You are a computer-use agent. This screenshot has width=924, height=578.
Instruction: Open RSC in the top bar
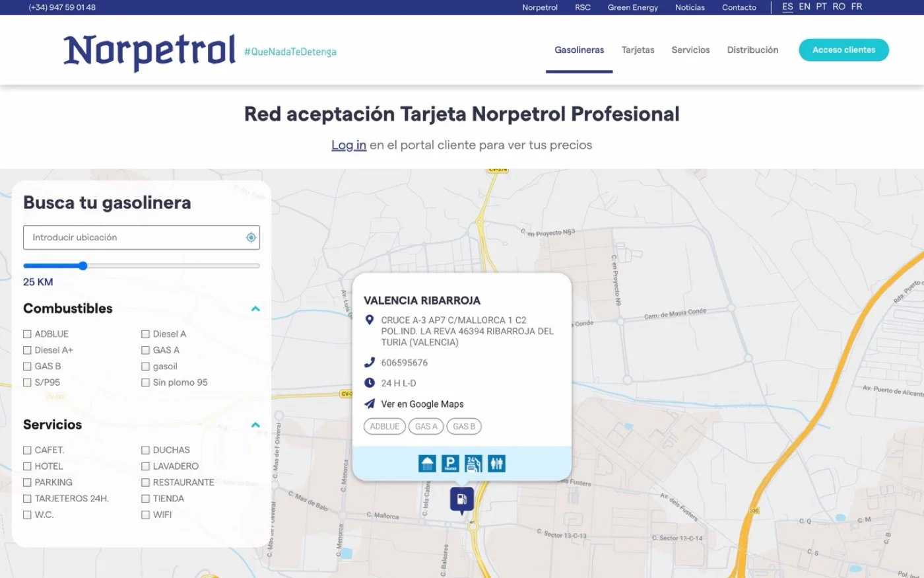pos(583,7)
